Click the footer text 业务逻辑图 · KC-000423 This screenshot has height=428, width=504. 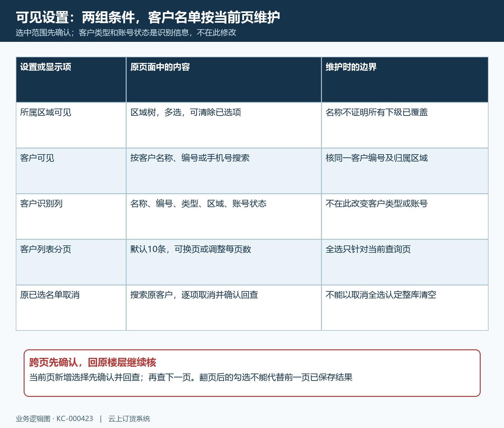tap(54, 419)
